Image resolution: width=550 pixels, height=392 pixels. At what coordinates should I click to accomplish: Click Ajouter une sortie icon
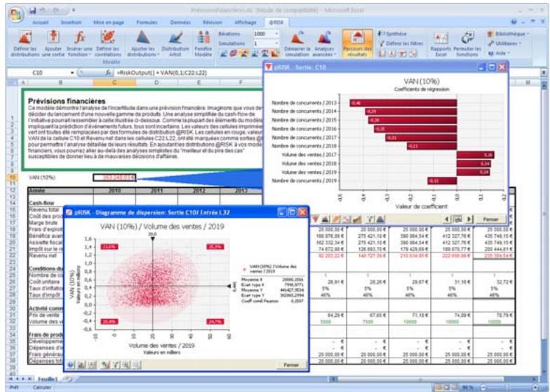(x=52, y=42)
